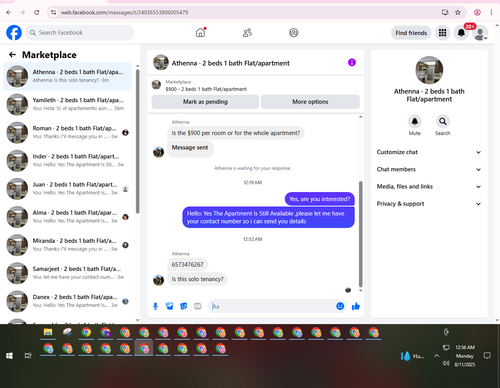Go back in browser history
The height and width of the screenshot is (388, 500).
pyautogui.click(x=9, y=12)
